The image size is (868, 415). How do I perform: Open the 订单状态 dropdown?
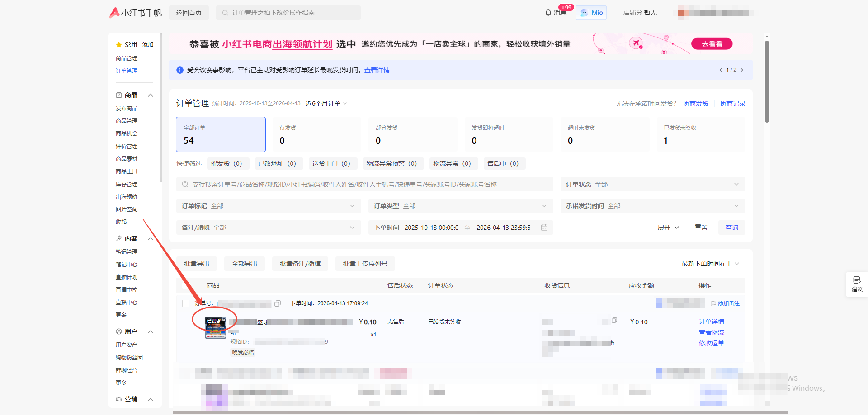(x=652, y=184)
